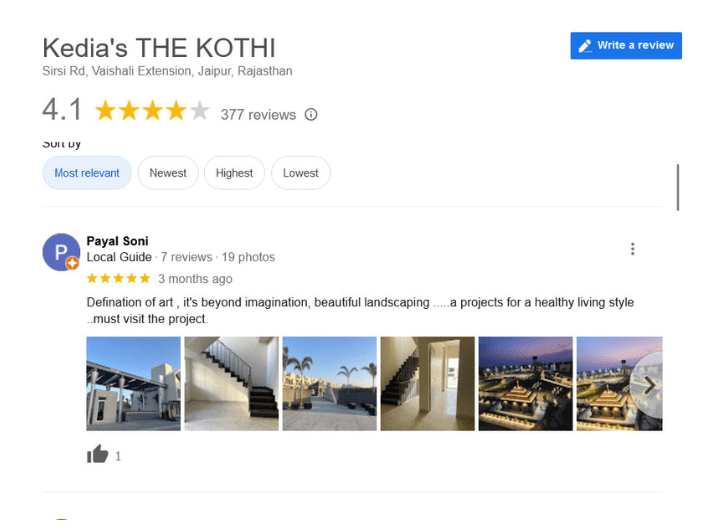Open Payal Soni reviewer name link
The width and height of the screenshot is (727, 530).
pyautogui.click(x=117, y=241)
